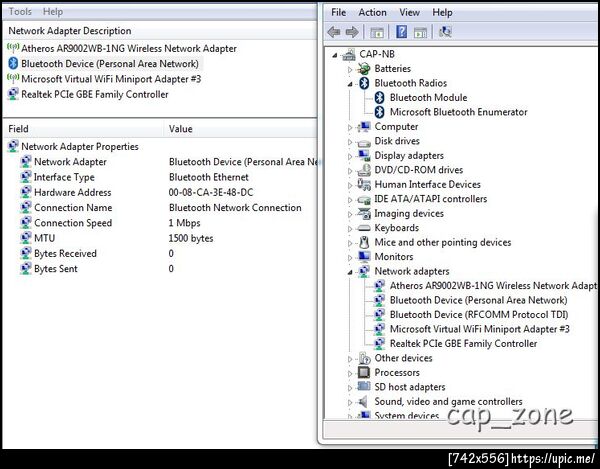Open the File menu in Device Manager

(x=338, y=12)
